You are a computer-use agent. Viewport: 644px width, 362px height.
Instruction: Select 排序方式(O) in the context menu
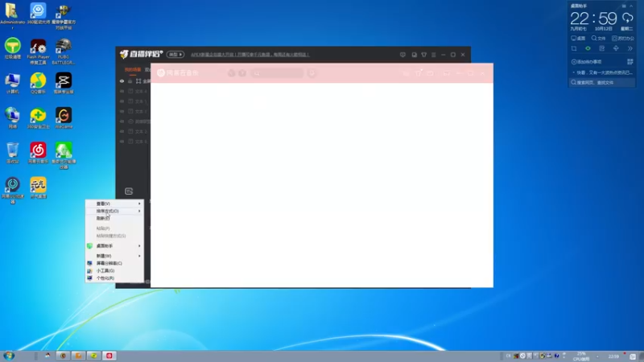tap(114, 211)
